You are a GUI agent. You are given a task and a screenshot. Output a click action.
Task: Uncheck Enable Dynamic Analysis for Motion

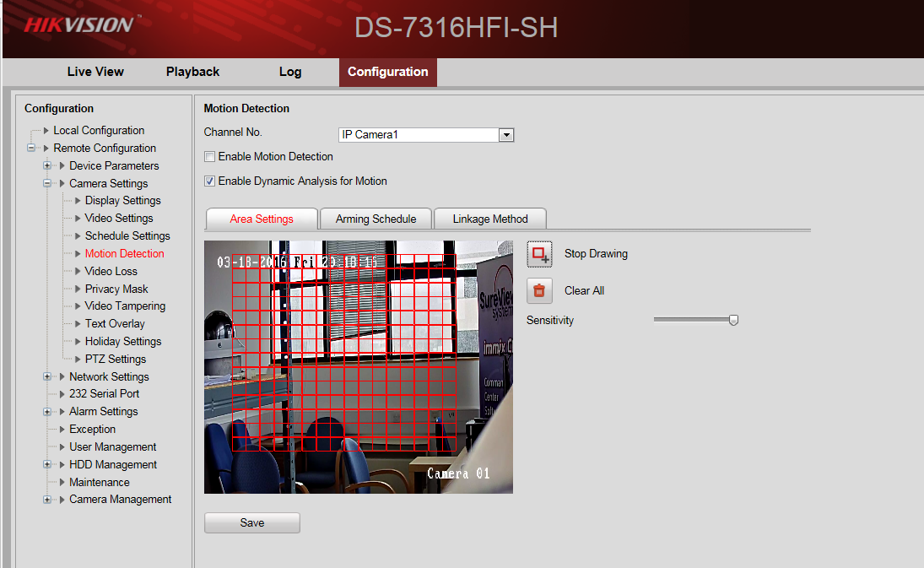[209, 181]
